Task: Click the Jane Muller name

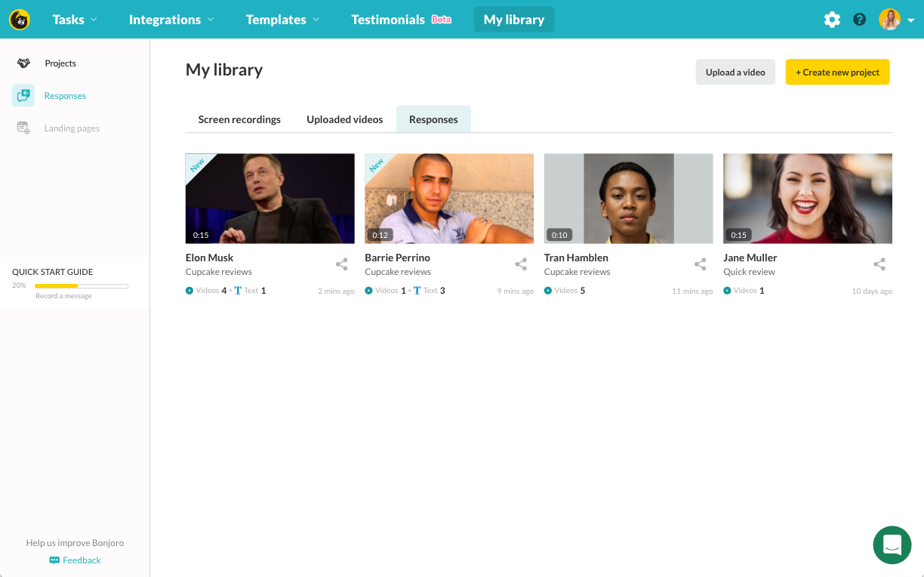Action: point(750,258)
